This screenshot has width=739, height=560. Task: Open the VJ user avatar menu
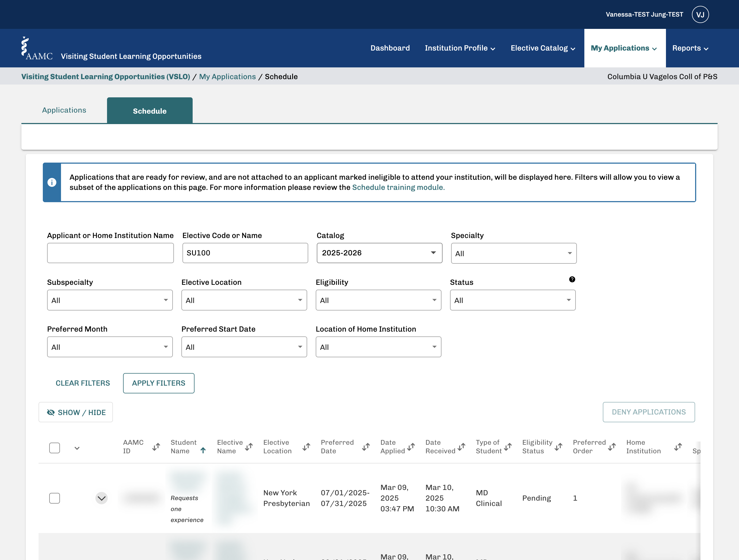point(700,14)
